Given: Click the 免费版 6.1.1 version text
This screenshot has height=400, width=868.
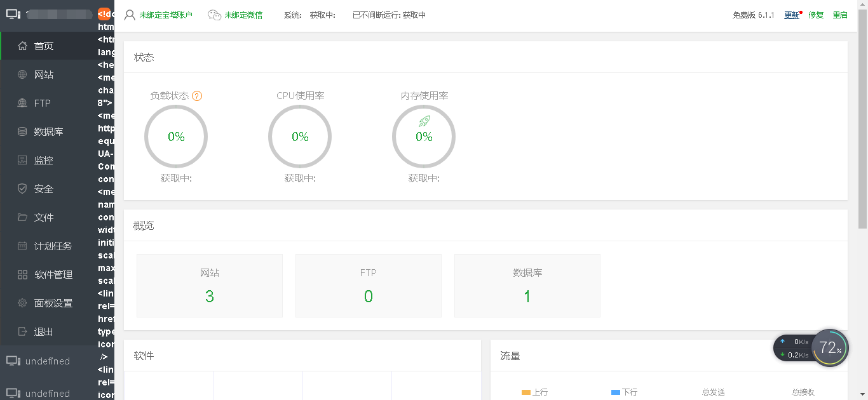Looking at the screenshot, I should (753, 15).
